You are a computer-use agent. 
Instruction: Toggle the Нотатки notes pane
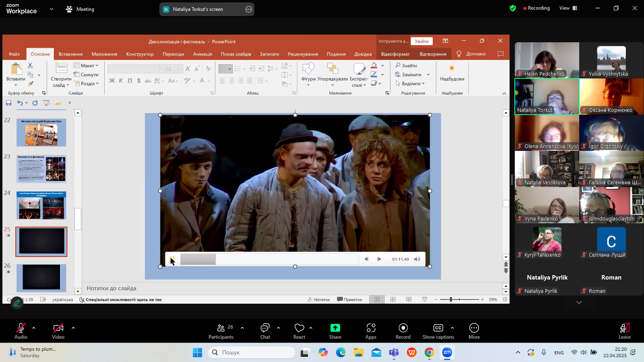click(319, 300)
